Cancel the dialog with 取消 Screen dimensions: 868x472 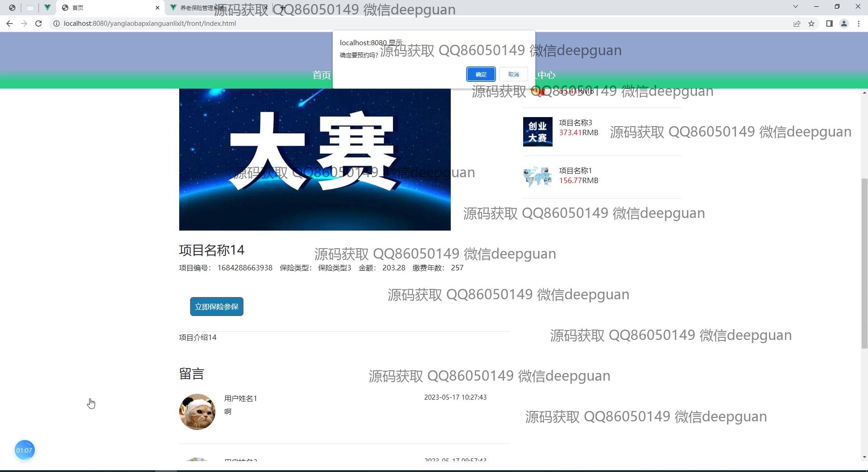pos(513,75)
